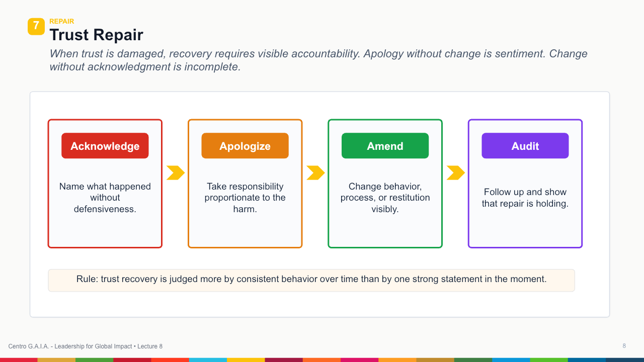This screenshot has width=644, height=362.
Task: Click text 'Name what happened without defensiveness'
Action: pyautogui.click(x=105, y=198)
